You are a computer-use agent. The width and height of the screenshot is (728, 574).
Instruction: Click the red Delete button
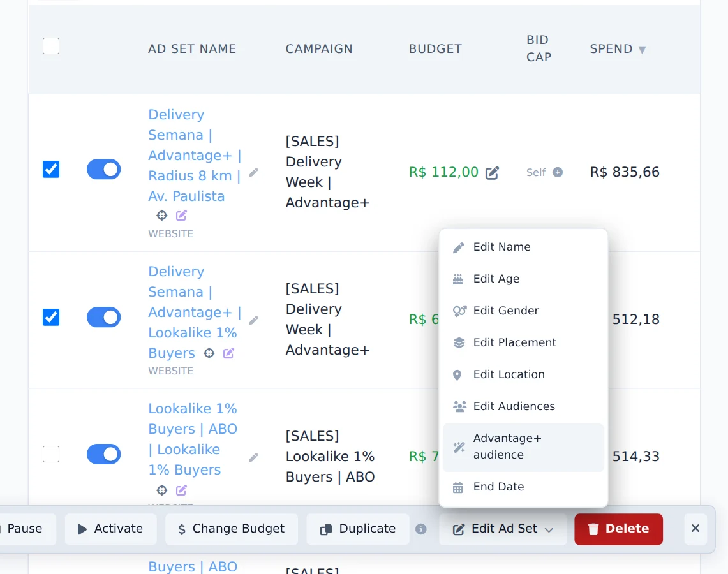coord(618,529)
